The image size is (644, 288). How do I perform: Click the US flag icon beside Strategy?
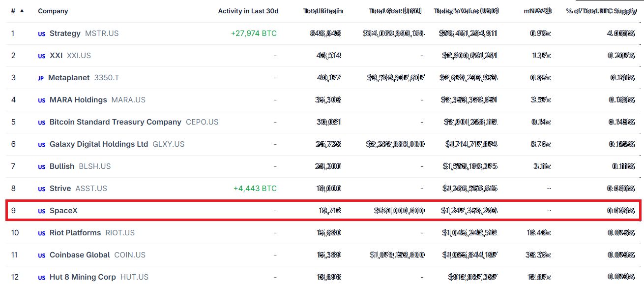[42, 34]
